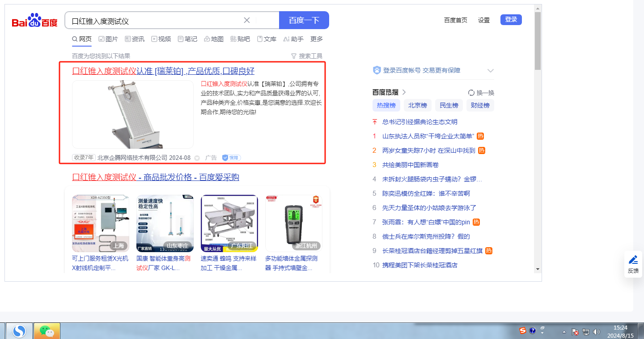Switch to the 资讯 tab
644x339 pixels.
click(x=135, y=39)
